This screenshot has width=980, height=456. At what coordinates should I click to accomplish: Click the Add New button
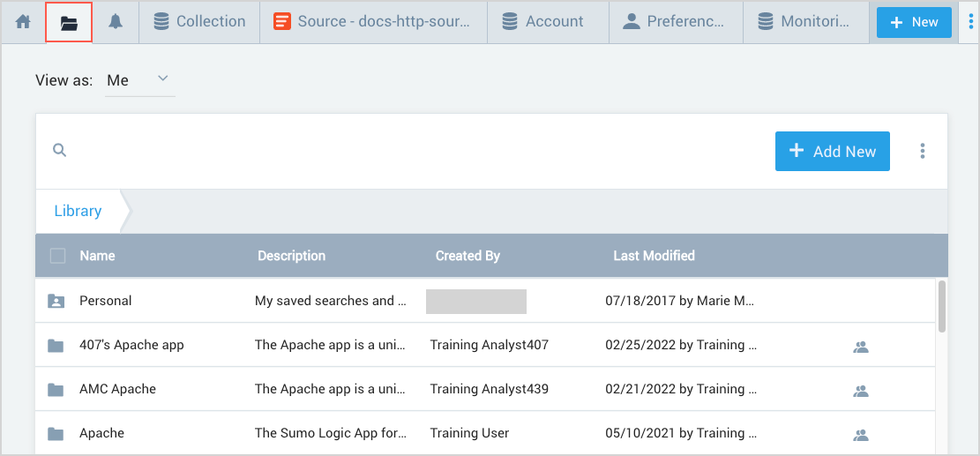click(832, 151)
